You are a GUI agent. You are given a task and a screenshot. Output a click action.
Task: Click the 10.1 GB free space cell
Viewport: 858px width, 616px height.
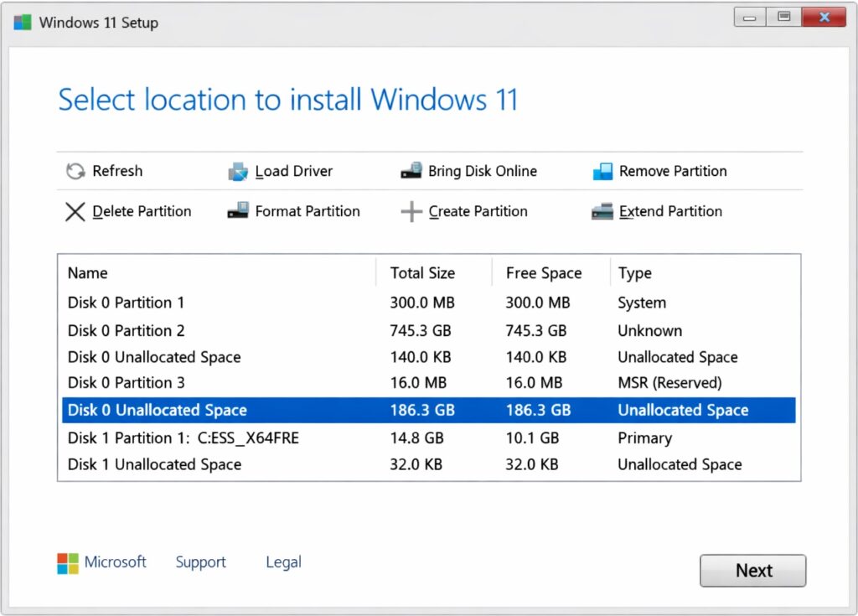(532, 438)
